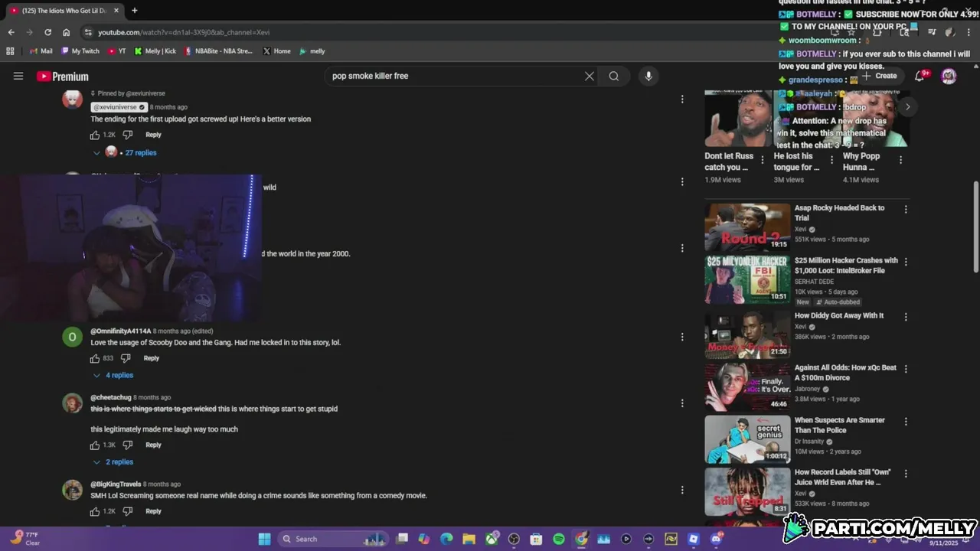Open Discord from taskbar

click(x=716, y=539)
